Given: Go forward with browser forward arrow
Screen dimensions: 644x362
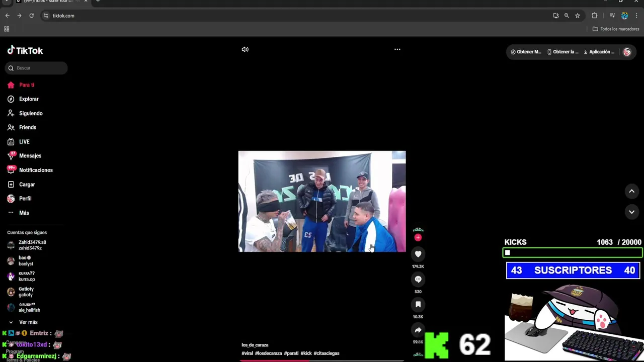Looking at the screenshot, I should coord(19,16).
